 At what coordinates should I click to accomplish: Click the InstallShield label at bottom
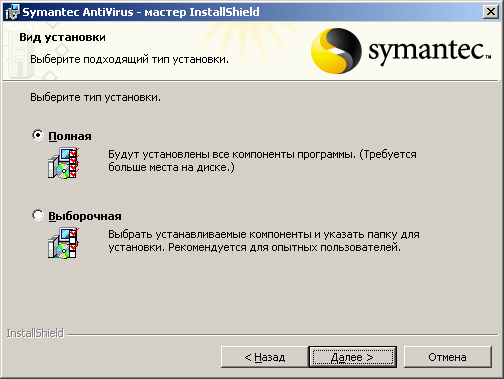click(35, 333)
